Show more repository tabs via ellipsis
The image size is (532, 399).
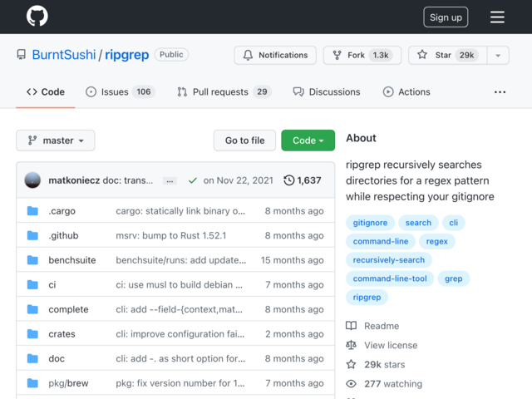pos(500,92)
